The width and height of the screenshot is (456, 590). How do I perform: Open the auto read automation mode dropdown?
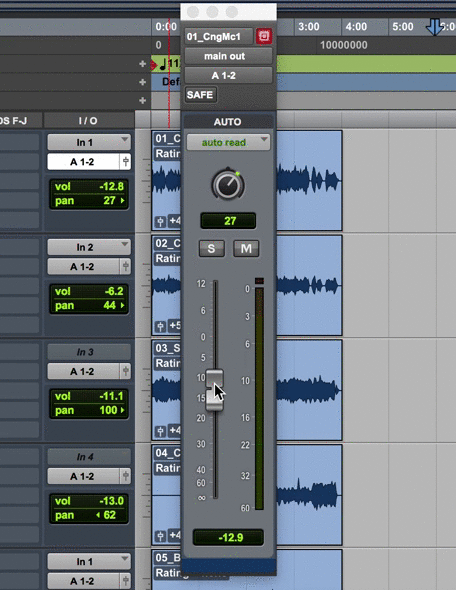[x=228, y=142]
